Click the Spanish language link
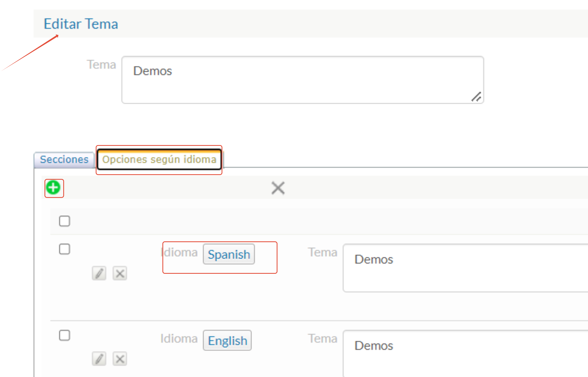Viewport: 588px width, 377px height. 229,254
